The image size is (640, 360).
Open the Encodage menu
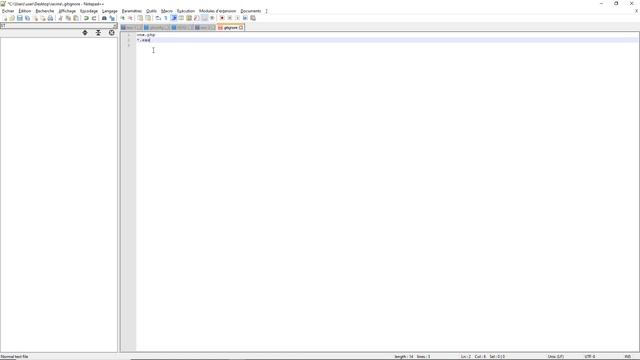pos(89,11)
